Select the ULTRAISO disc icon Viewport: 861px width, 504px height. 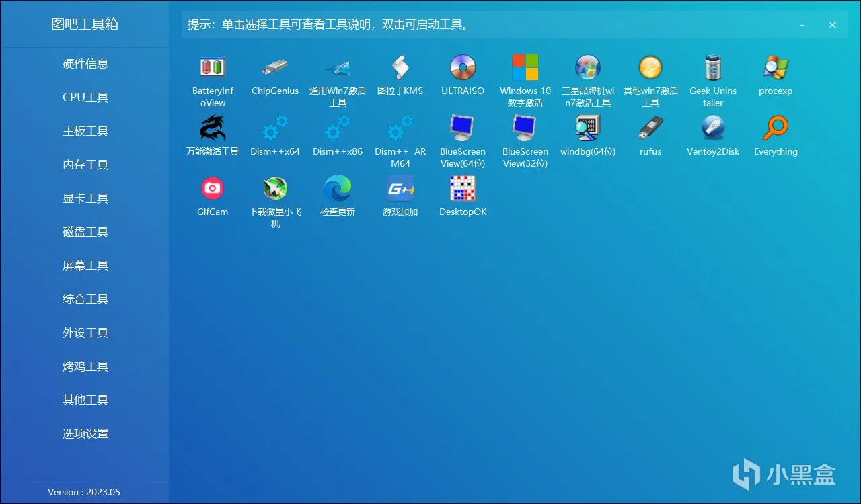click(x=463, y=67)
